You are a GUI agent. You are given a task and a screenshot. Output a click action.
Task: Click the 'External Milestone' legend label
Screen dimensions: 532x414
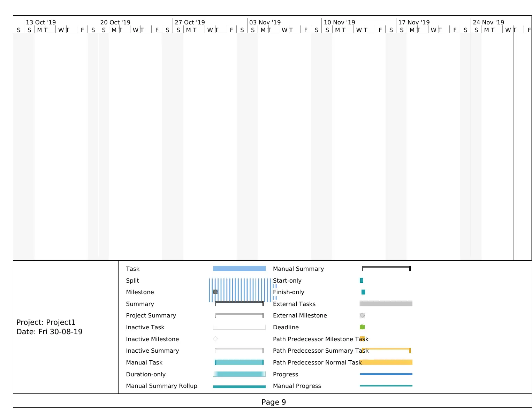[300, 315]
